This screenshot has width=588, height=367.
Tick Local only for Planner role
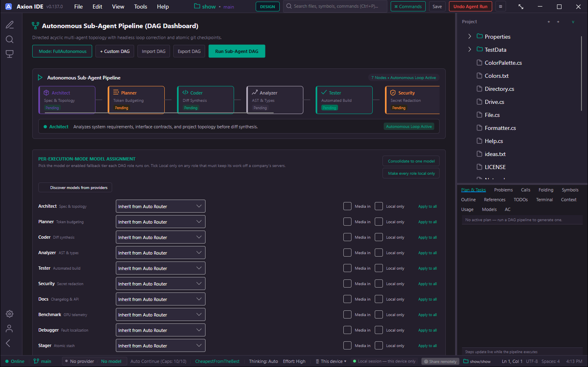[x=379, y=222]
